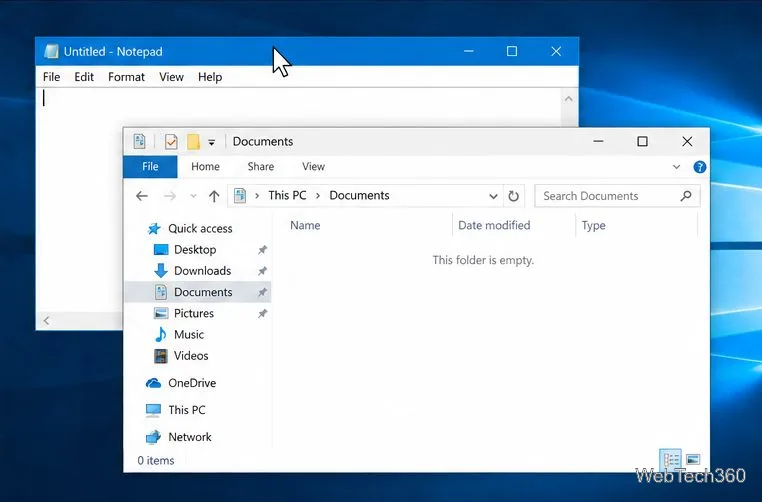The image size is (762, 502).
Task: Open the View menu in Notepad
Action: [x=172, y=77]
